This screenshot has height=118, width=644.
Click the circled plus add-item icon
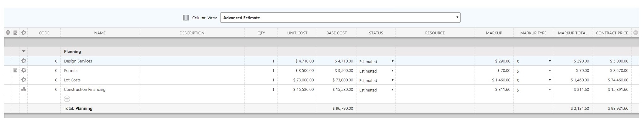(x=67, y=99)
